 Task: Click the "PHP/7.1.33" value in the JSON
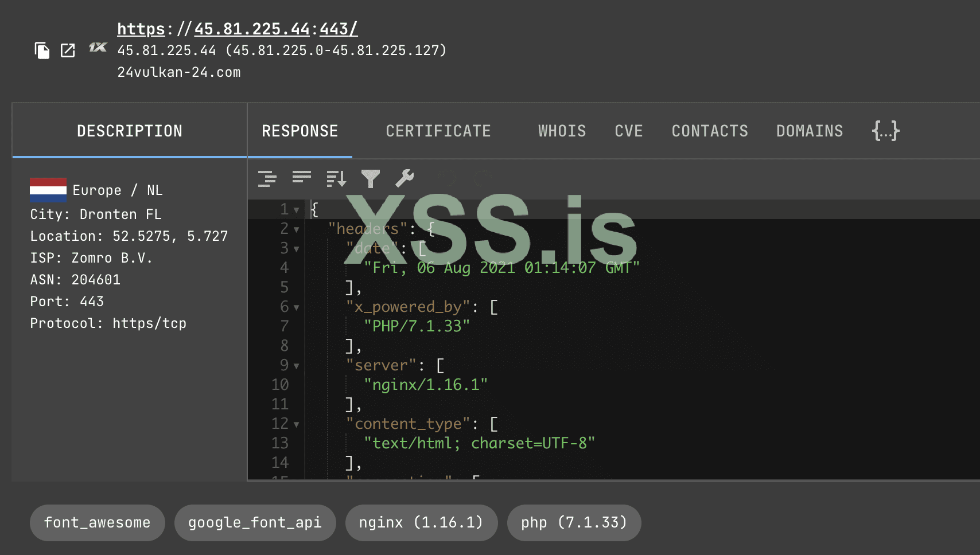(x=417, y=326)
